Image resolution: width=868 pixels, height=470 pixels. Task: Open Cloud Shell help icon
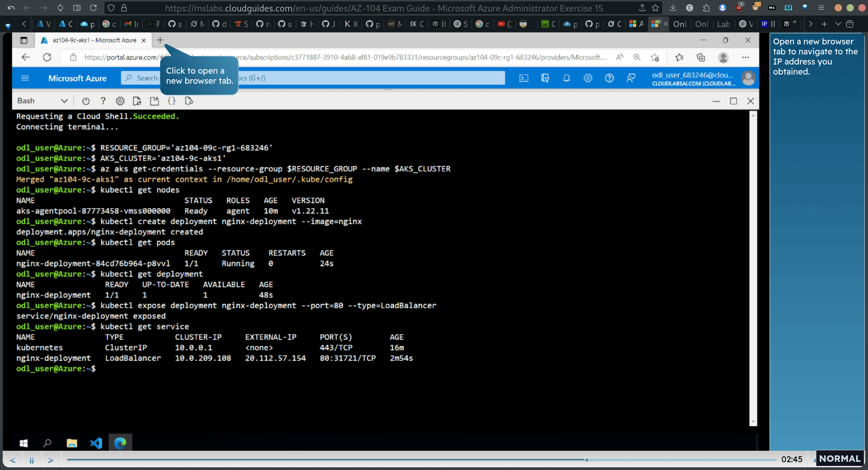(x=103, y=101)
